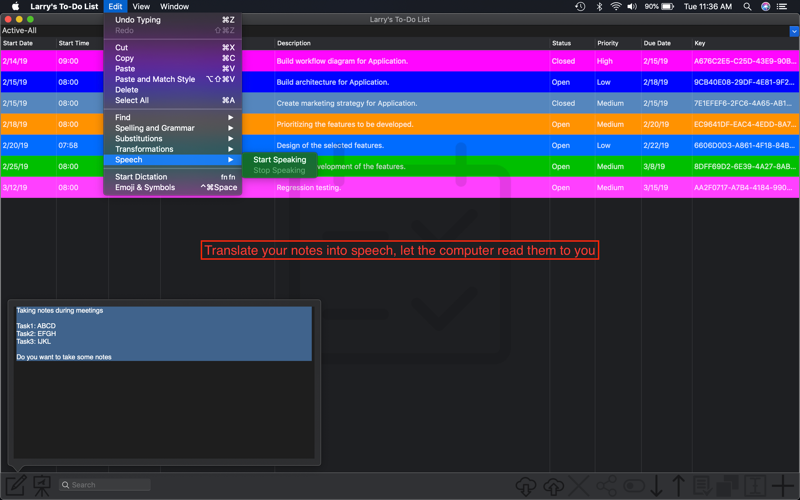Screen dimensions: 800x500
Task: Open the Active-All filter dropdown arrow
Action: (x=794, y=31)
